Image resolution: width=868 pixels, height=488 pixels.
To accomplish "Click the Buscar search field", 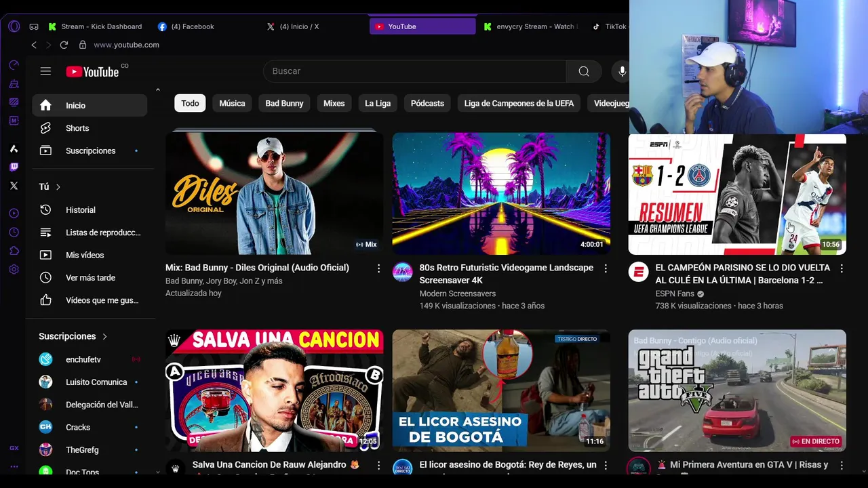I will point(414,71).
